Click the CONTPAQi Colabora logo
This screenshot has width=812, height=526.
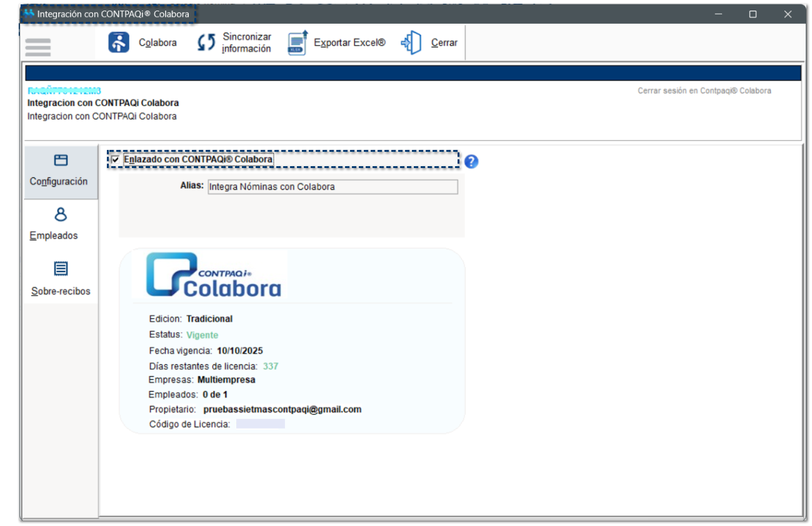click(x=213, y=274)
